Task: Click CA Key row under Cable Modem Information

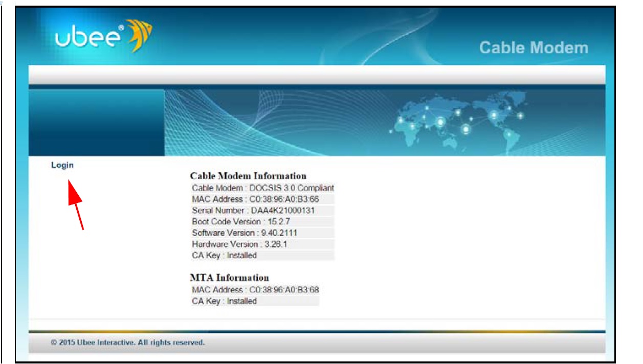Action: click(224, 255)
